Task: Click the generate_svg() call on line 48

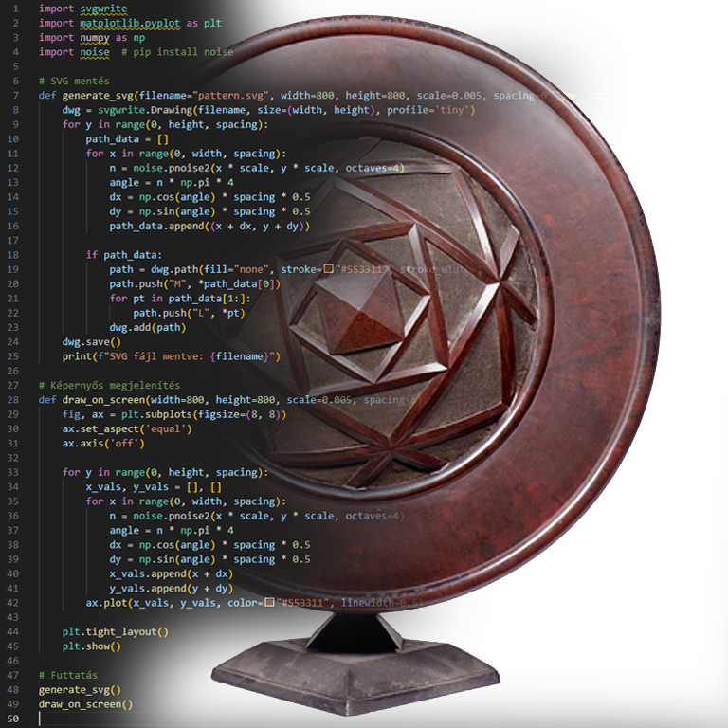Action: [80, 690]
